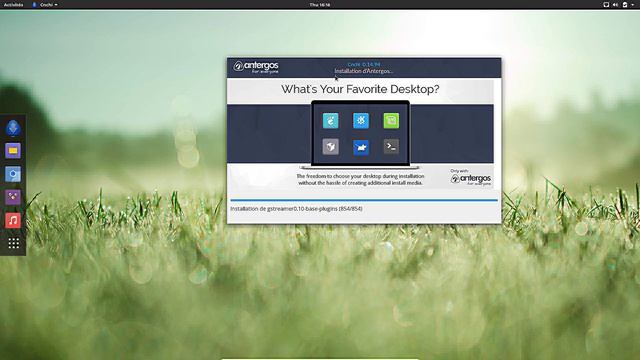Click the KDE gear desktop icon
This screenshot has height=360, width=640.
361,121
